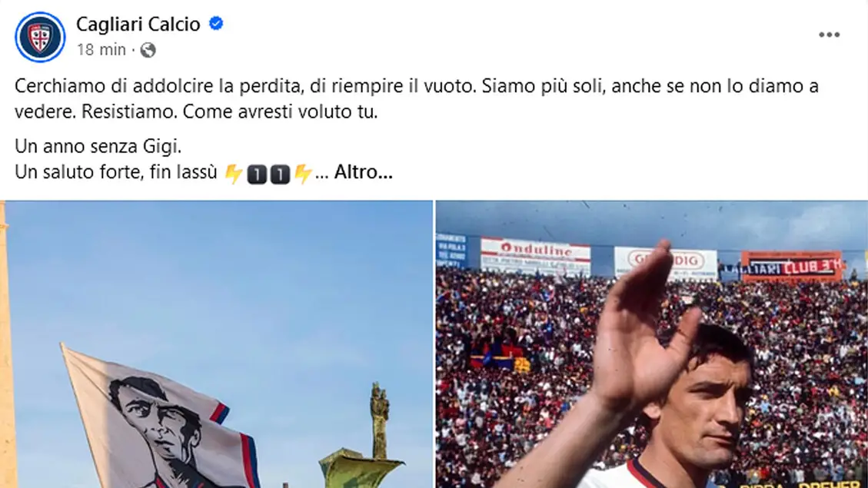This screenshot has width=868, height=488.
Task: Click the globe public-audience icon
Action: (x=148, y=51)
